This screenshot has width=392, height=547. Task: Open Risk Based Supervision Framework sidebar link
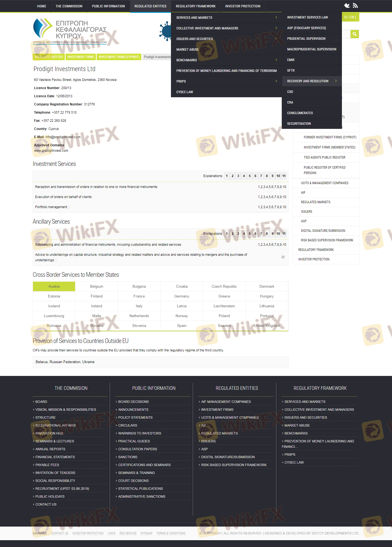click(327, 240)
